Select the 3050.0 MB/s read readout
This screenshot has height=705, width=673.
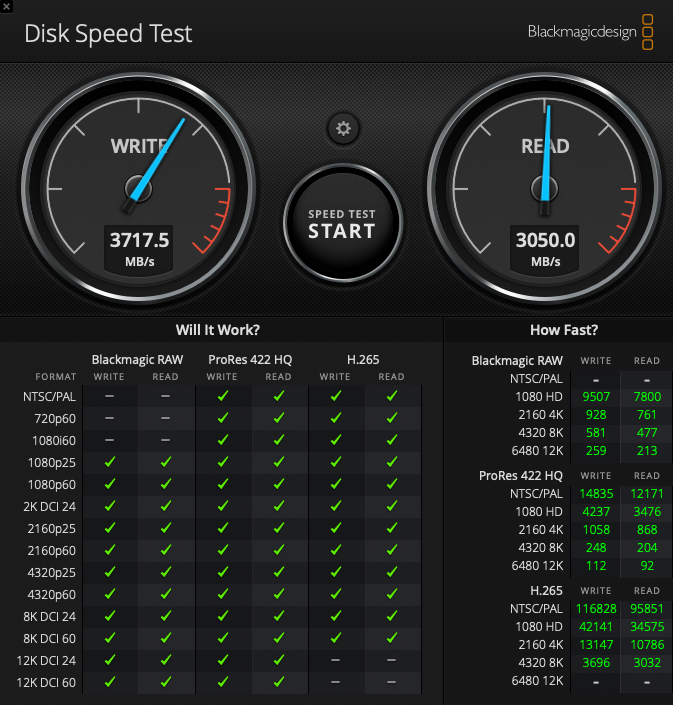(545, 249)
